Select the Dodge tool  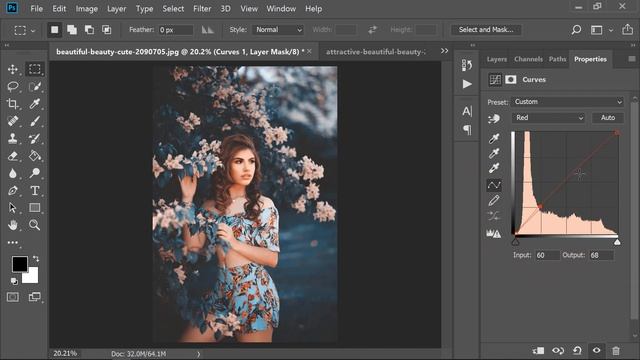tap(35, 173)
